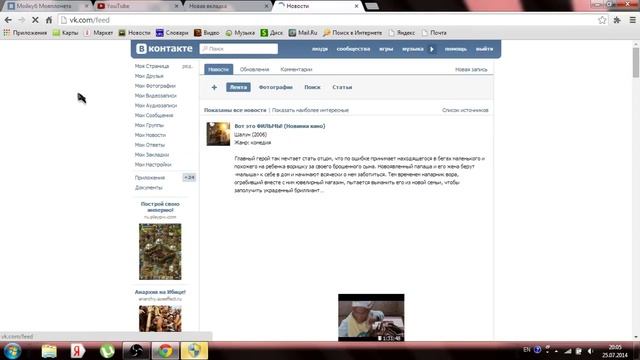Open Мои Сообщения in sidebar
Screen dimensions: 640x360
click(x=154, y=115)
